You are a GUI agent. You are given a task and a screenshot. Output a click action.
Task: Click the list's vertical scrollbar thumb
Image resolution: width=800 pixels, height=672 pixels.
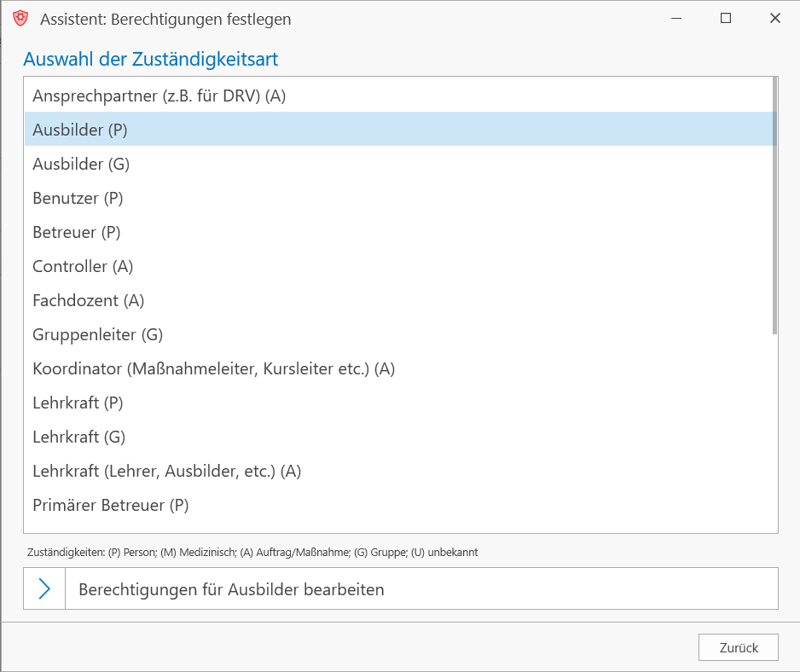pos(775,206)
